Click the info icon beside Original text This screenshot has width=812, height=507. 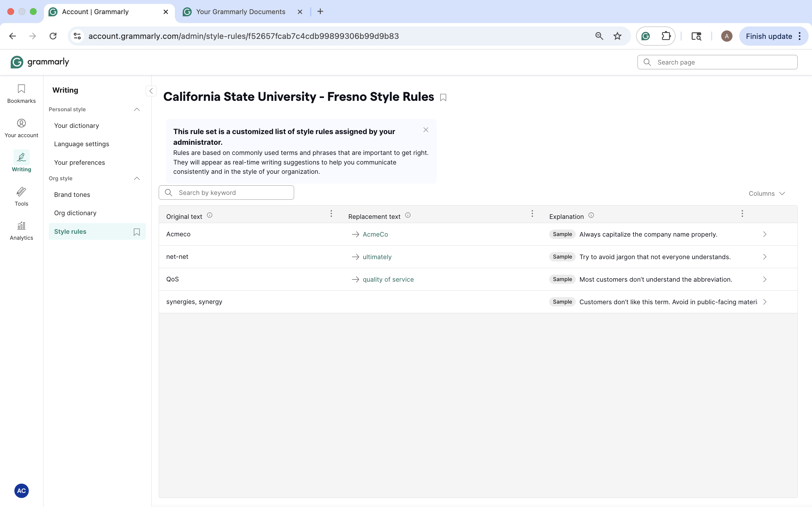[x=210, y=215]
